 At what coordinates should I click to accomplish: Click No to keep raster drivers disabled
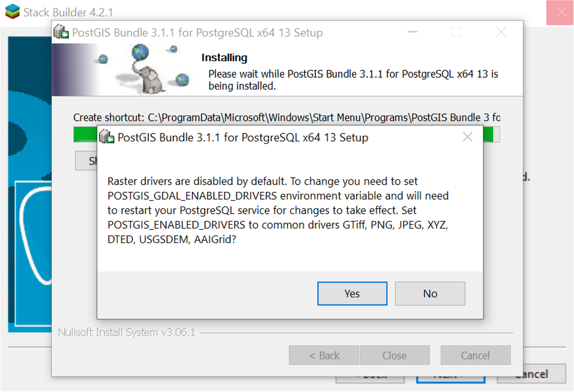pyautogui.click(x=430, y=293)
